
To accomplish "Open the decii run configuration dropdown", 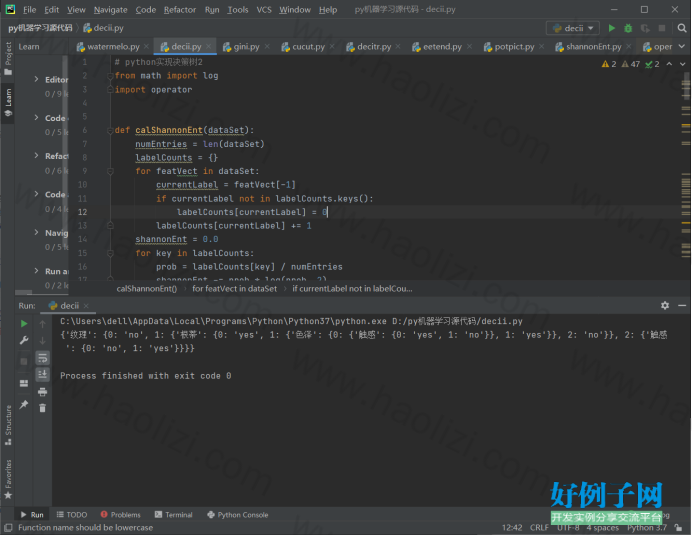I will point(573,28).
